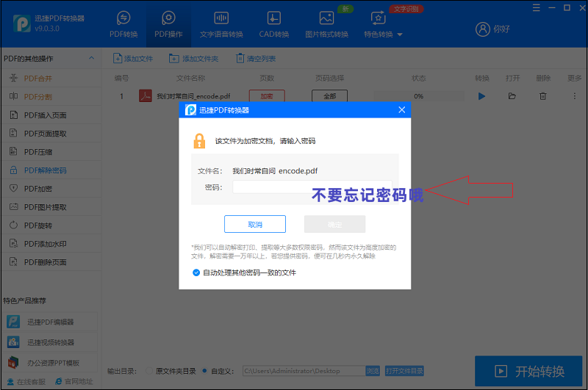Open the 迅捷视频转换器 product link
The image size is (588, 390).
click(x=51, y=342)
